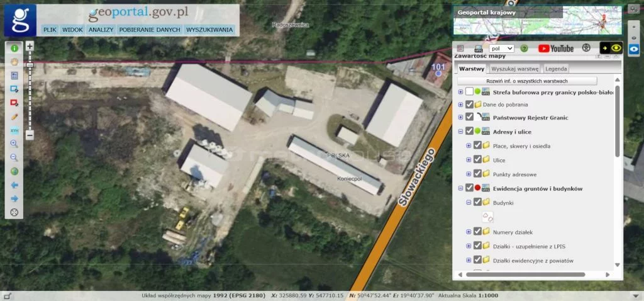This screenshot has height=301, width=644.
Task: Click the Geoportal krajowy overview map
Action: tap(538, 20)
